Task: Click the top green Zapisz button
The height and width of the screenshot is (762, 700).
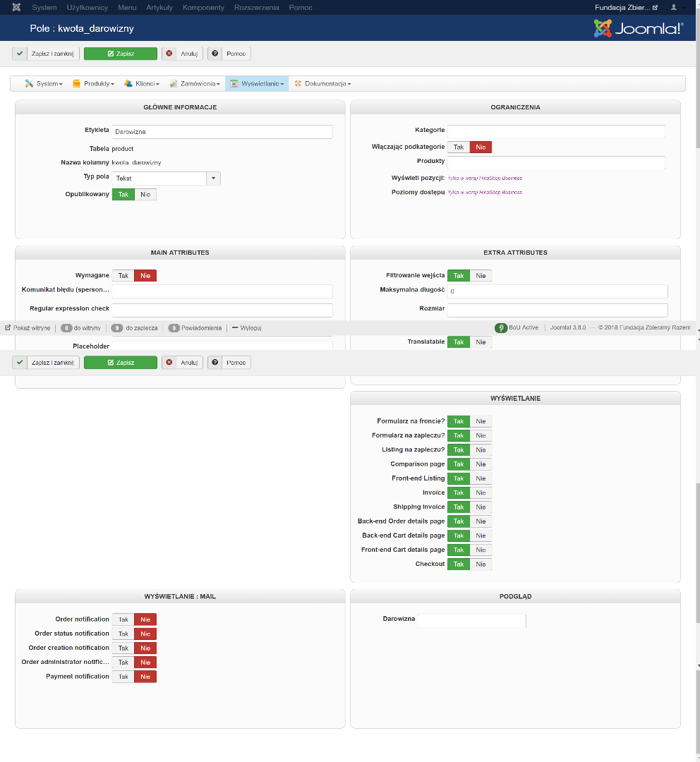Action: 121,54
